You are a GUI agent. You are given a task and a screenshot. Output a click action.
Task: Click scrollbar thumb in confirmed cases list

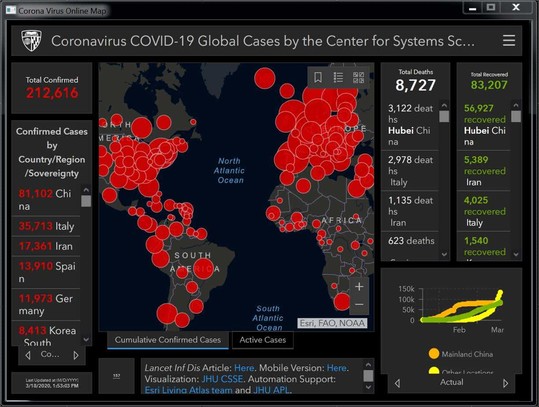(x=86, y=201)
